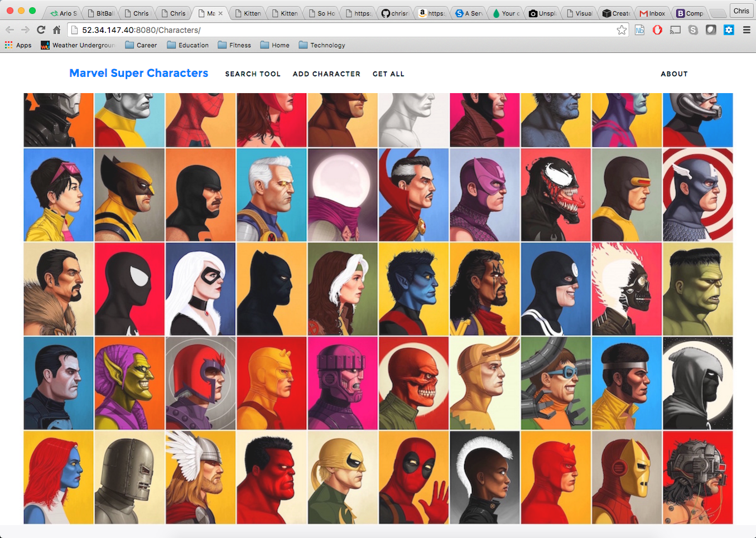The width and height of the screenshot is (756, 538).
Task: Close the active Ma tab
Action: [x=220, y=13]
